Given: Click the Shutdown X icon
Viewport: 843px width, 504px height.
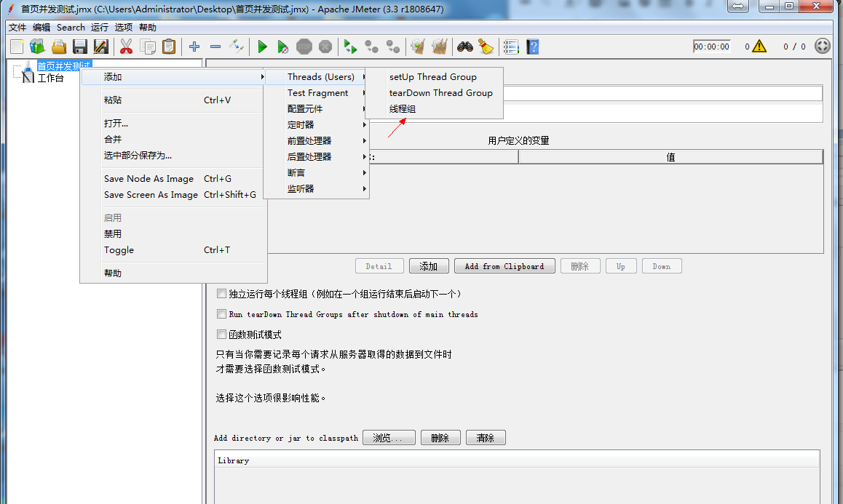Looking at the screenshot, I should pyautogui.click(x=325, y=47).
